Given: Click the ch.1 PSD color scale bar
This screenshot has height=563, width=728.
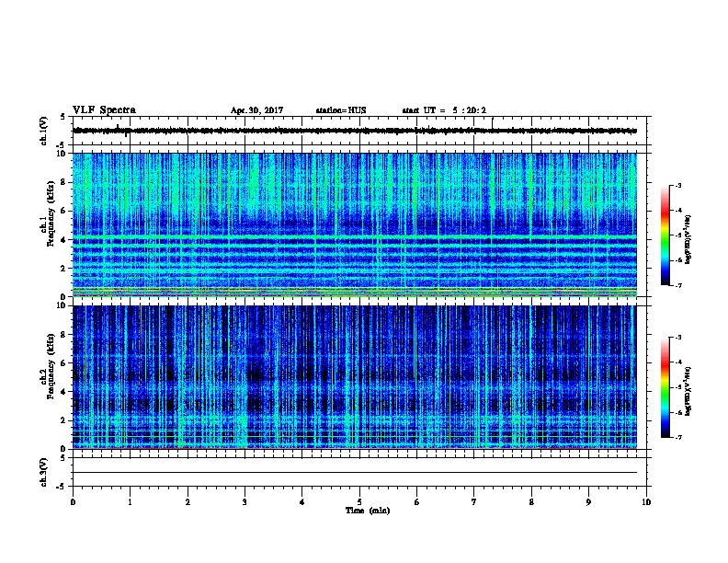Looking at the screenshot, I should tap(665, 236).
